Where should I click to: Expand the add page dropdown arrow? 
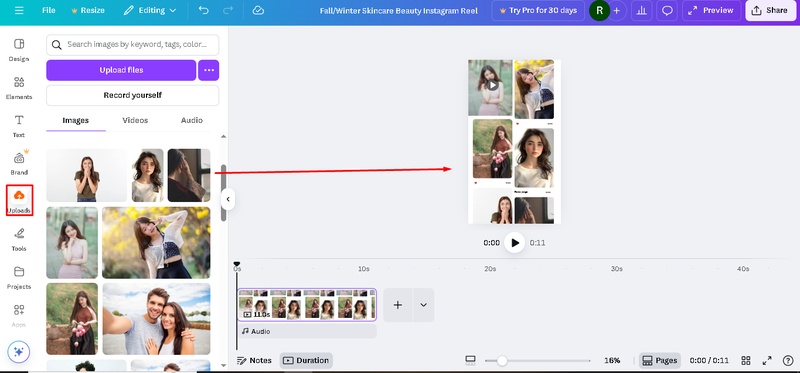tap(423, 305)
